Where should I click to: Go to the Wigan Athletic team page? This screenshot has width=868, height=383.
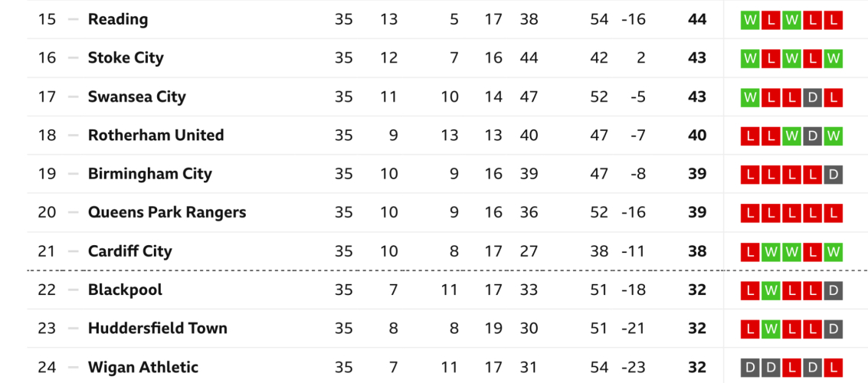pyautogui.click(x=143, y=368)
